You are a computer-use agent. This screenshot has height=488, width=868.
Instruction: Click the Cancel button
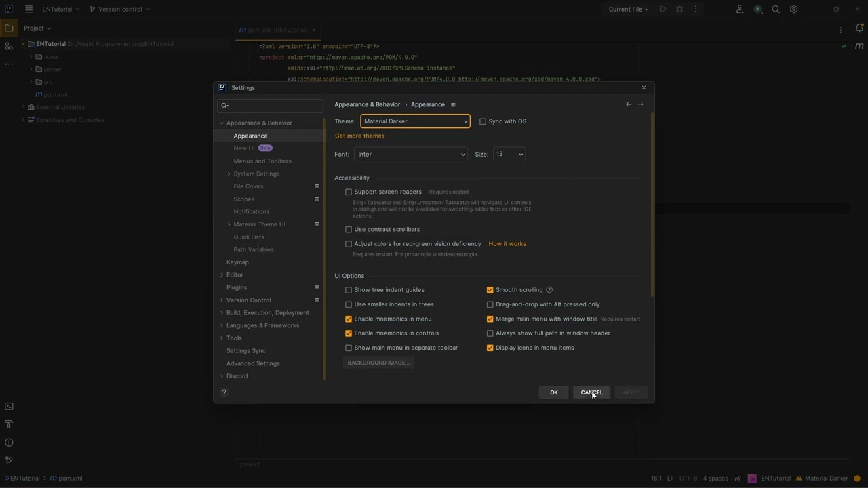click(x=591, y=392)
